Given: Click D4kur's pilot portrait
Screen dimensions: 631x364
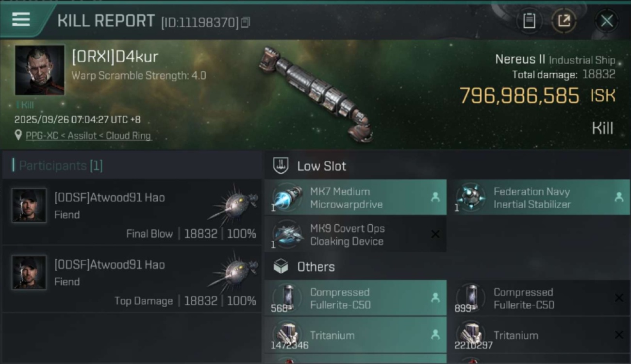Looking at the screenshot, I should pos(39,70).
